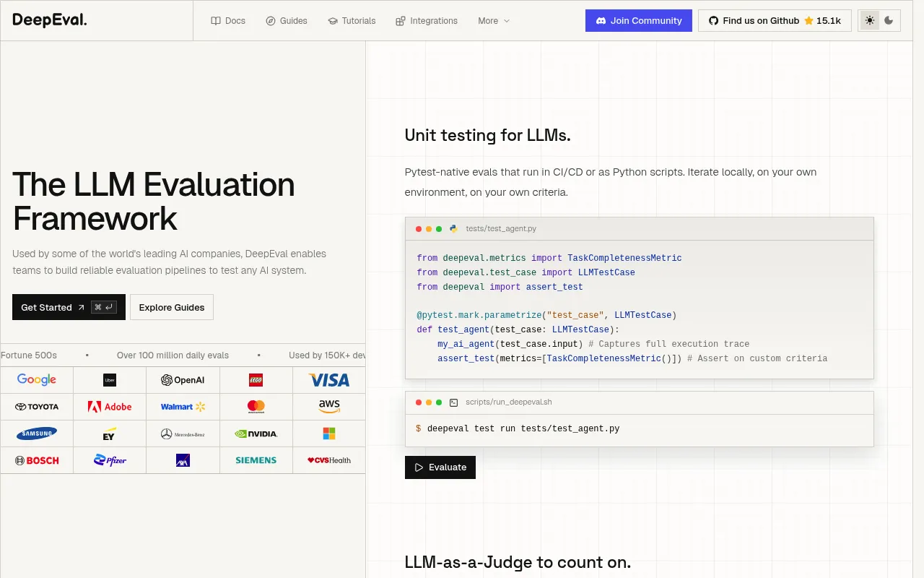Open the Docs navigation item

228,21
